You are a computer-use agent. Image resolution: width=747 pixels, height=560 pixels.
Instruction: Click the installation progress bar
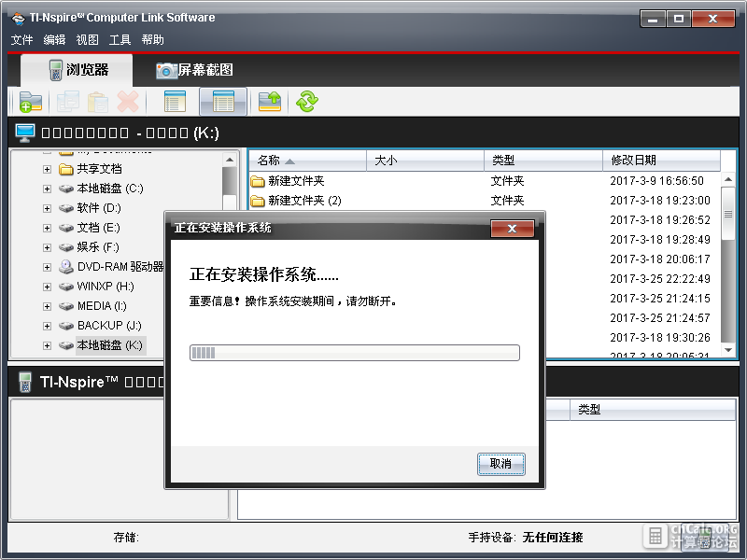point(355,353)
